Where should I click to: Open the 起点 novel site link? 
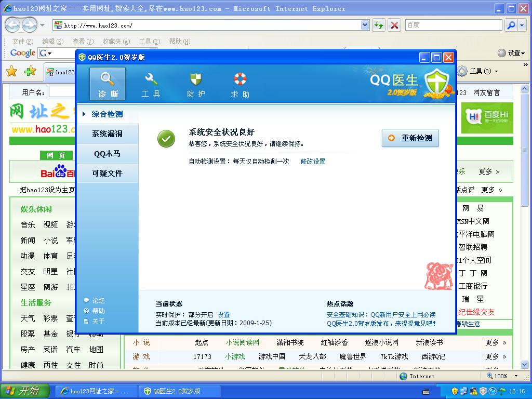coord(202,343)
